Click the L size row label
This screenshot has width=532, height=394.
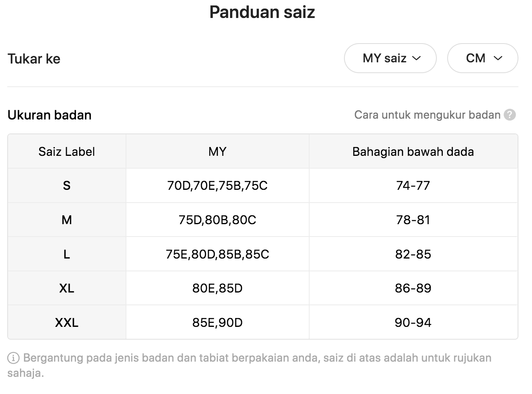point(67,254)
